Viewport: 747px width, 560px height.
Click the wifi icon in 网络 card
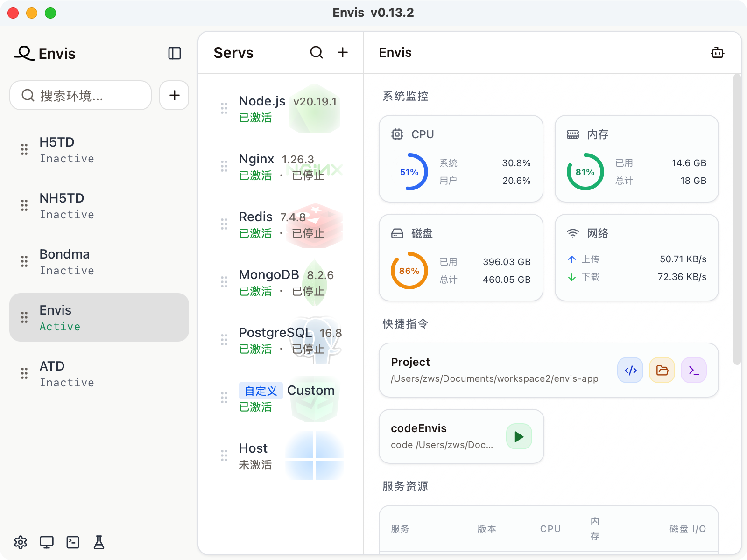click(573, 233)
